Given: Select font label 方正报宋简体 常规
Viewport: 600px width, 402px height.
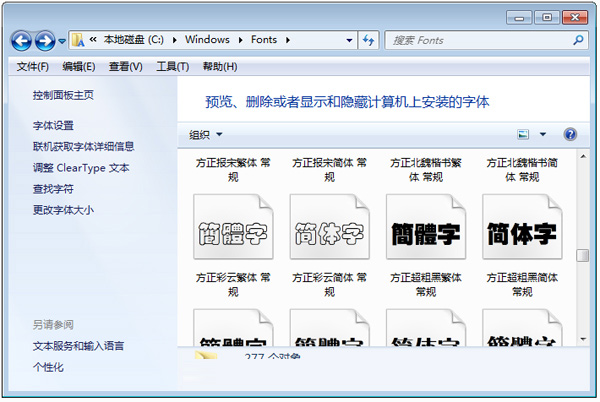Looking at the screenshot, I should (x=329, y=170).
